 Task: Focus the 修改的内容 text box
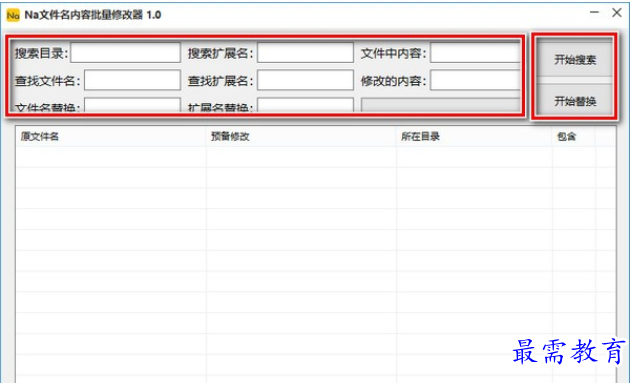(475, 80)
